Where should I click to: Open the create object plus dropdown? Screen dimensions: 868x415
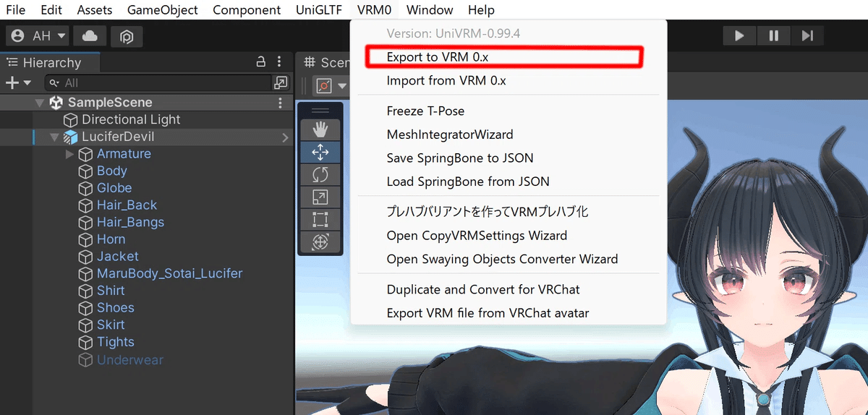point(18,83)
